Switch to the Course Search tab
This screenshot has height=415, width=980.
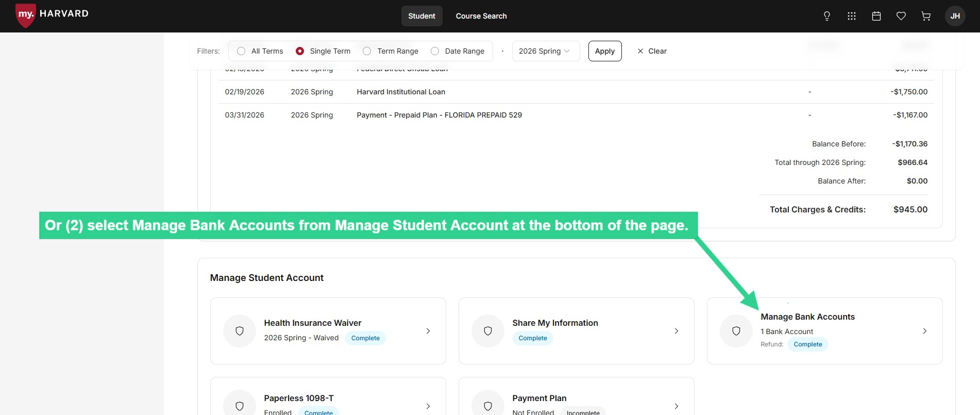(481, 16)
